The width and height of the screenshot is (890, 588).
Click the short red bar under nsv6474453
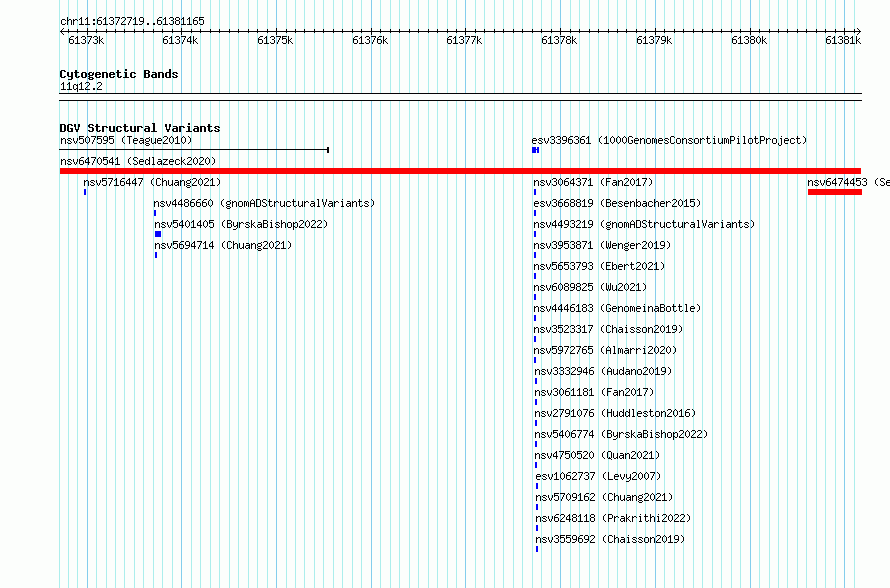(835, 192)
